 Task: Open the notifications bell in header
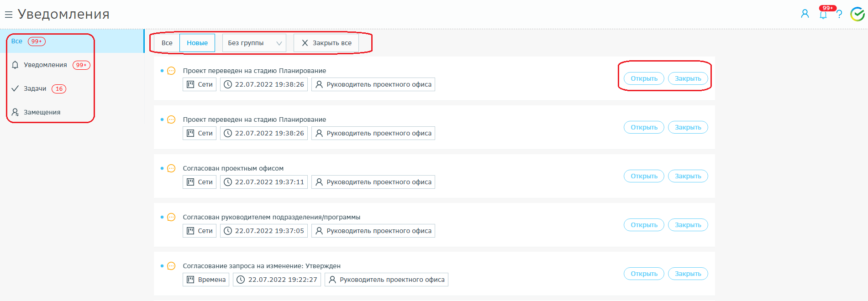[823, 15]
